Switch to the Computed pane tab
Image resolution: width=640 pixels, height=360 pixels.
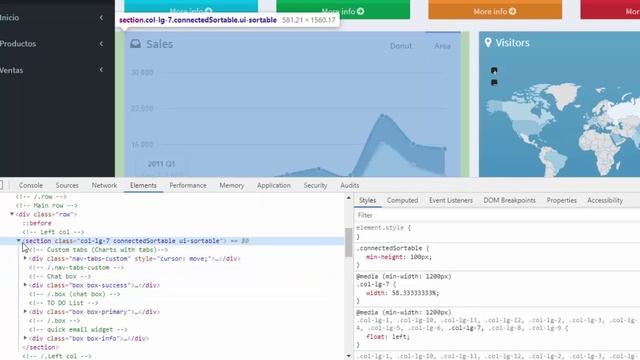click(402, 200)
